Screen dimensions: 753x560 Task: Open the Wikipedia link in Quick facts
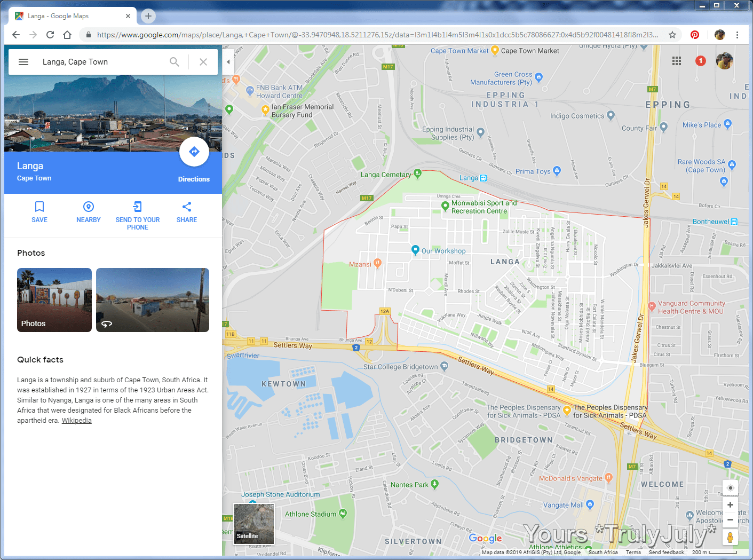(x=76, y=420)
